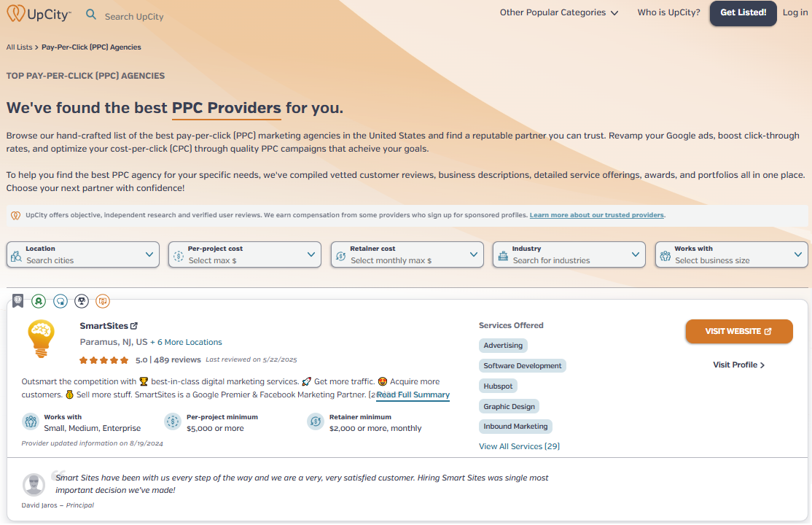Click the Per-project cost dollar icon
The height and width of the screenshot is (525, 812).
point(179,255)
